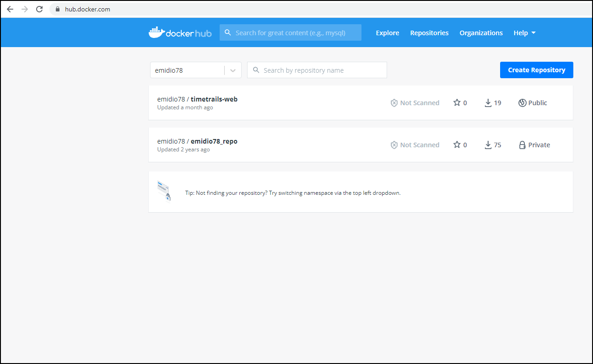Click the Public globe icon on timetrails-web
Viewport: 593px width, 364px height.
[x=522, y=103]
